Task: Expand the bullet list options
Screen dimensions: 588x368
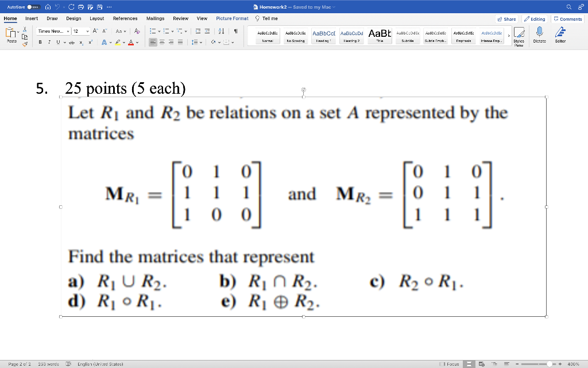Action: coord(159,31)
